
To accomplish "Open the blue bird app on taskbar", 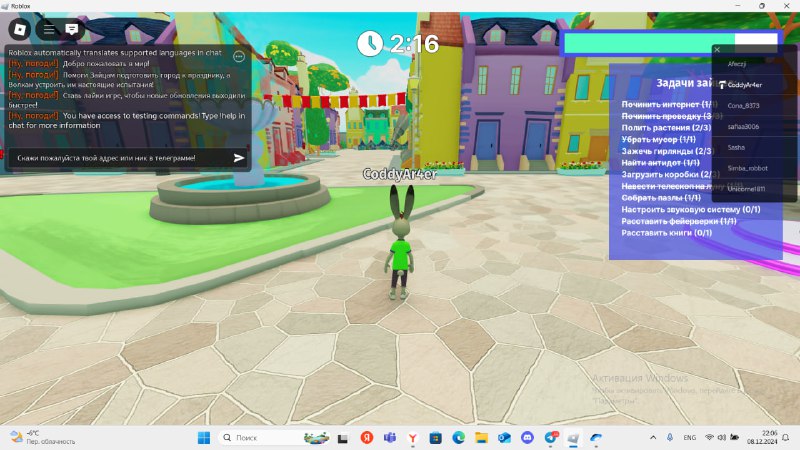I will (x=596, y=438).
